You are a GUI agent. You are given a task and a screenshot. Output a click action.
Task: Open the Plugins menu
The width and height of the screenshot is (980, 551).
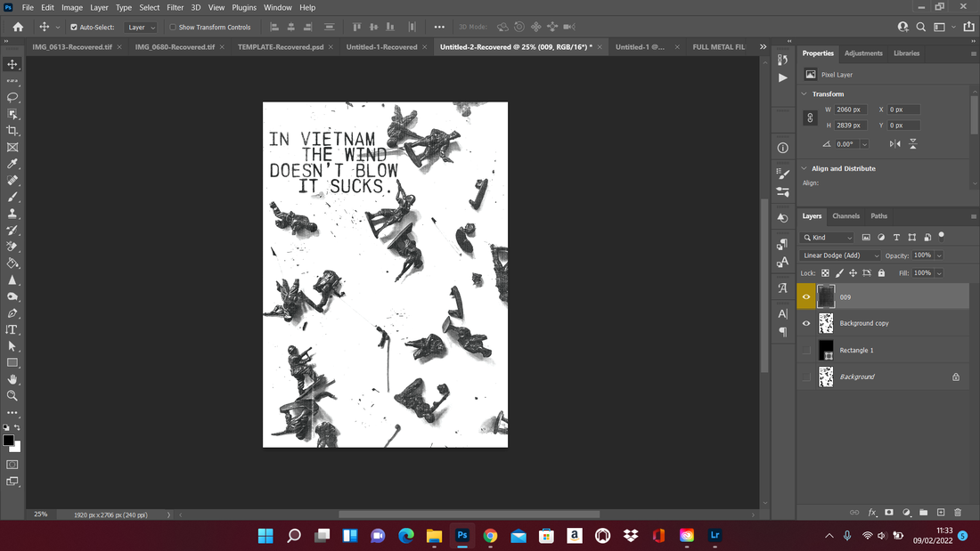pos(244,7)
